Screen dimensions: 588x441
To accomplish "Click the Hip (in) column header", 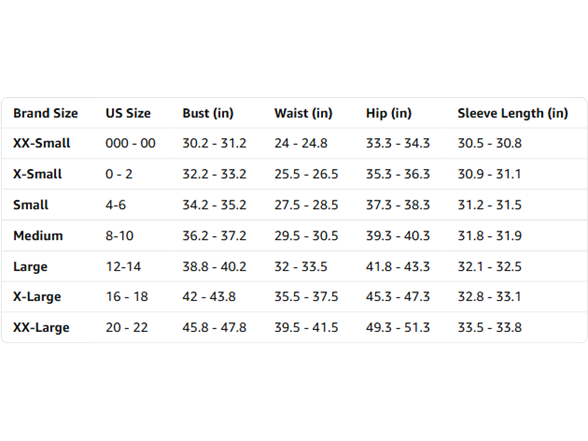I will coord(388,113).
